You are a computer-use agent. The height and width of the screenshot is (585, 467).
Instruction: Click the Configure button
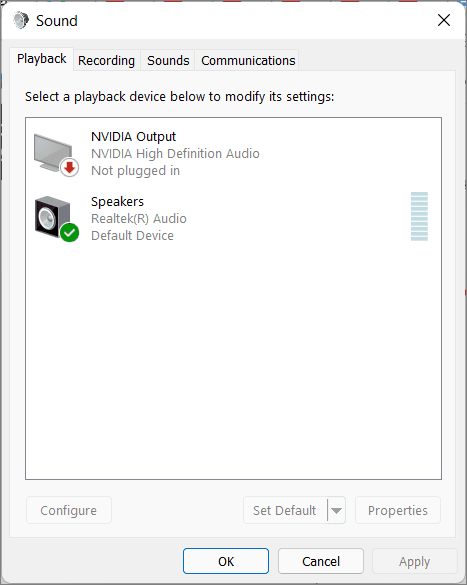point(69,510)
